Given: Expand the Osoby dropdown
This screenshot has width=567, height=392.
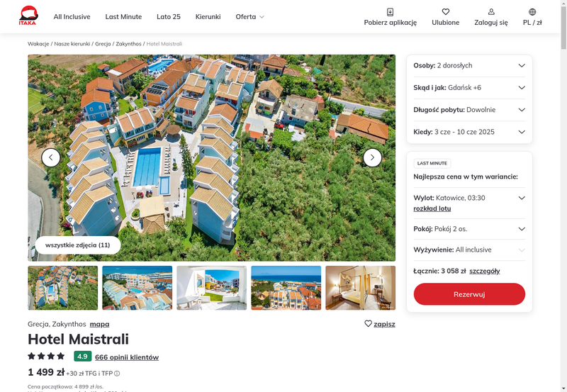Looking at the screenshot, I should [x=469, y=65].
